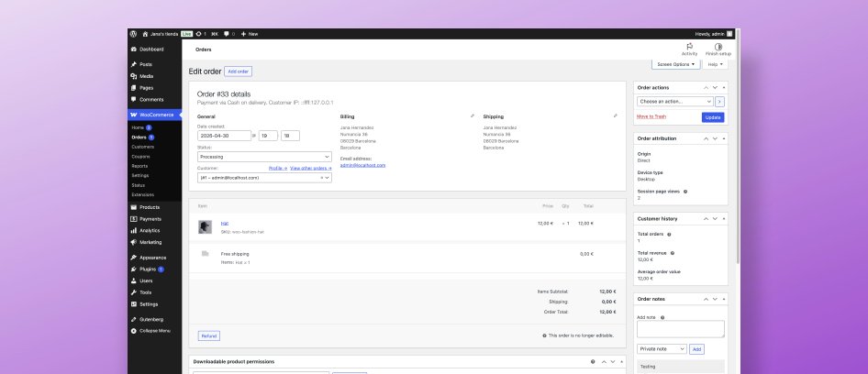Image resolution: width=868 pixels, height=374 pixels.
Task: Open the customer Profile link
Action: [x=278, y=168]
